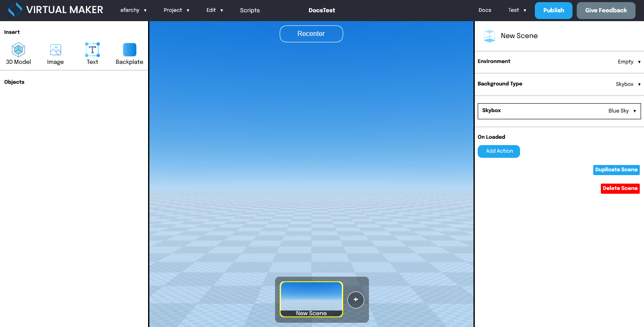This screenshot has height=327, width=644.
Task: Click the Publish button
Action: (x=553, y=10)
